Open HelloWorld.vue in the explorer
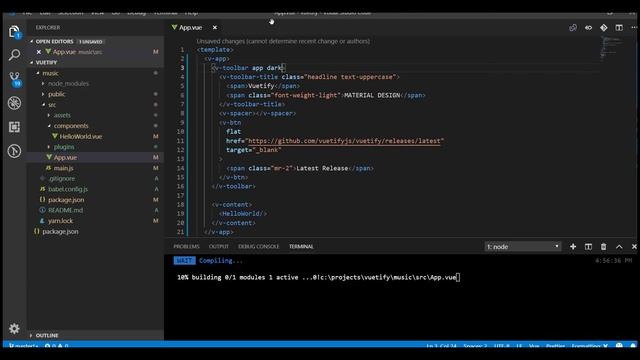The height and width of the screenshot is (360, 640). [x=81, y=136]
